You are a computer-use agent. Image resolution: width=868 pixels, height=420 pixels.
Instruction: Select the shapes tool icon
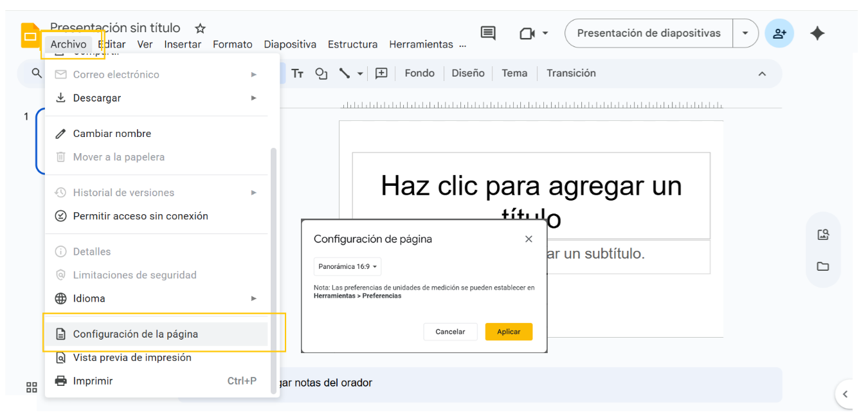[x=321, y=73]
